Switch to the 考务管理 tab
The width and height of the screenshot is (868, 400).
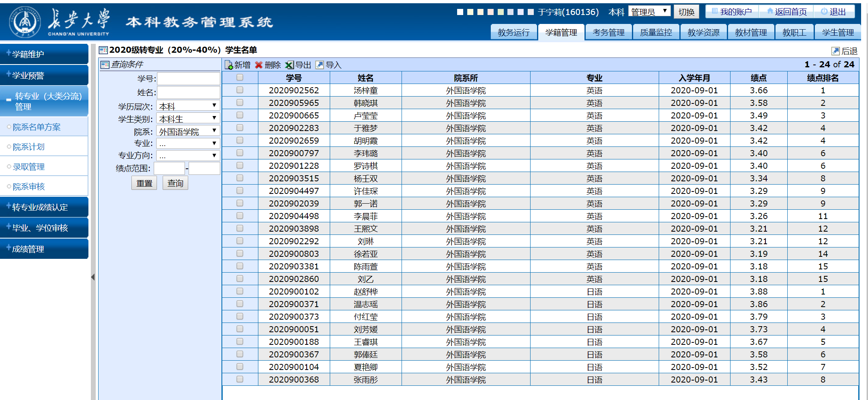pyautogui.click(x=608, y=32)
